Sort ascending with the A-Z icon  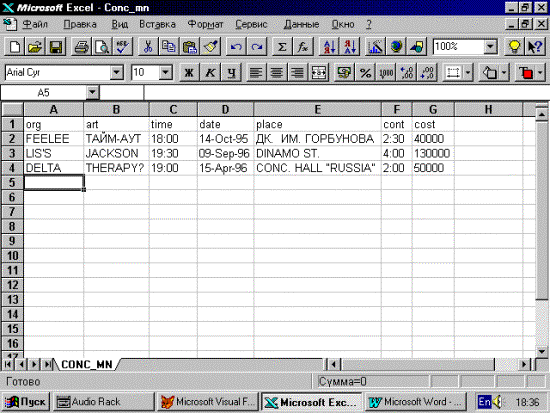coord(329,47)
